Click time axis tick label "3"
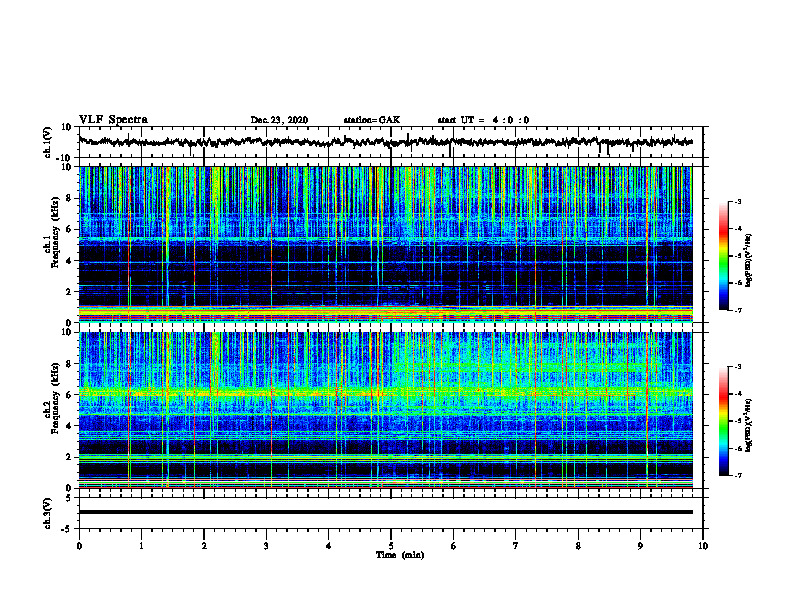Viewport: 792px width, 612px height. (x=266, y=546)
